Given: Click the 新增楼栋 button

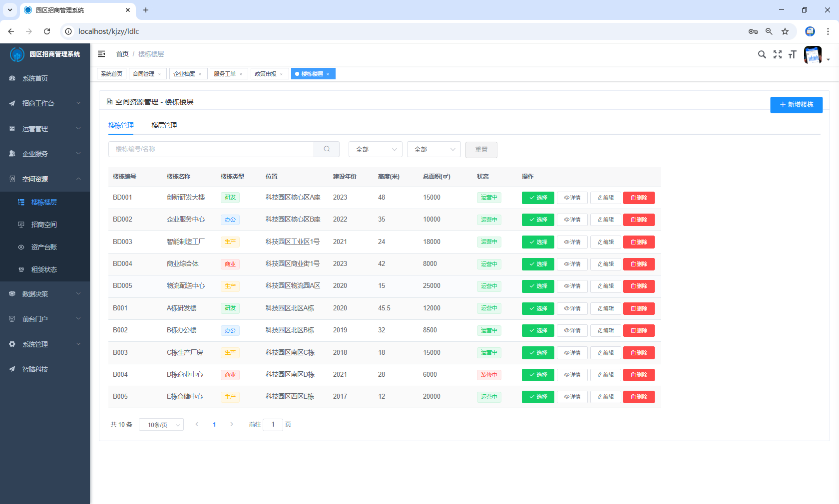Looking at the screenshot, I should [x=796, y=105].
